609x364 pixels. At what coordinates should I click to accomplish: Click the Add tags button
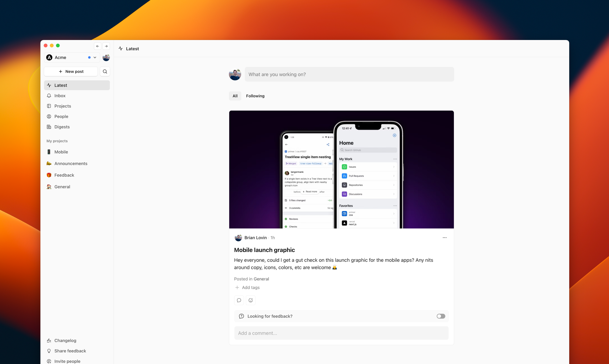point(247,287)
